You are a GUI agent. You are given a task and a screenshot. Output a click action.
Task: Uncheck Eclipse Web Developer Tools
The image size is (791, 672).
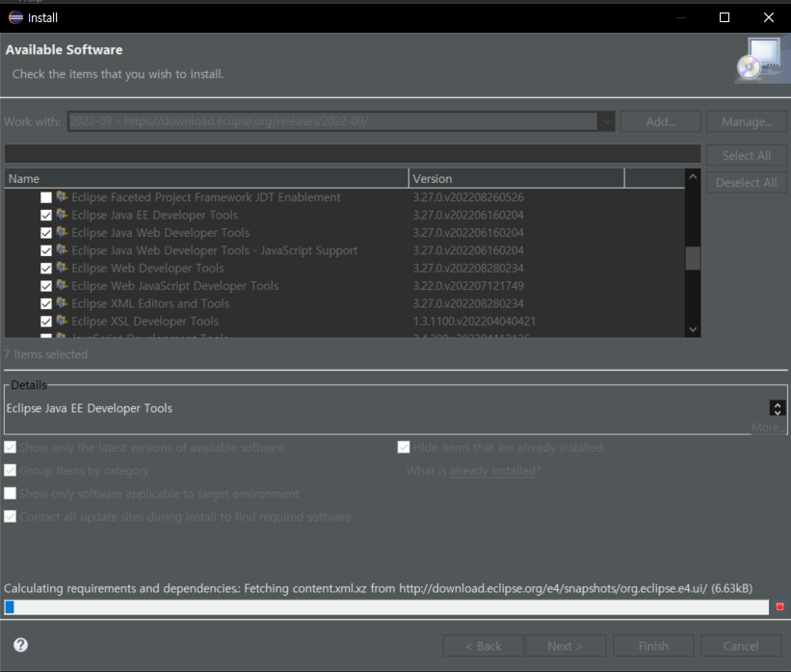click(x=46, y=269)
